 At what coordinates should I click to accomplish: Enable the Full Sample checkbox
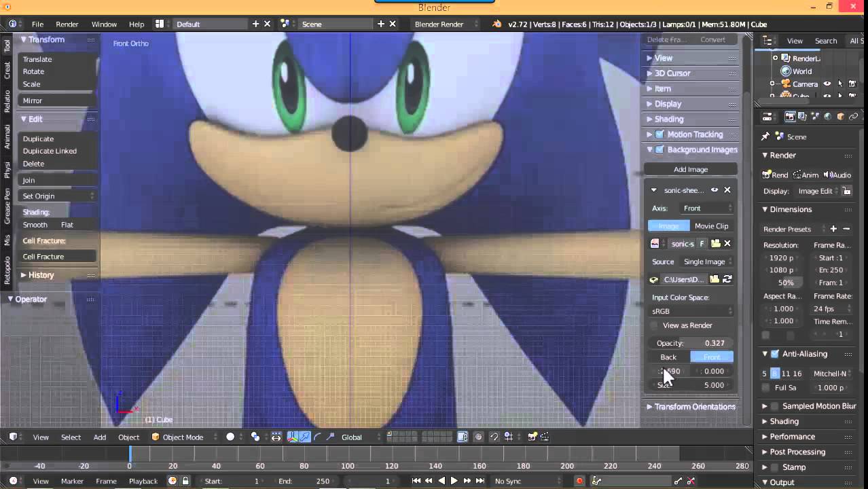766,388
